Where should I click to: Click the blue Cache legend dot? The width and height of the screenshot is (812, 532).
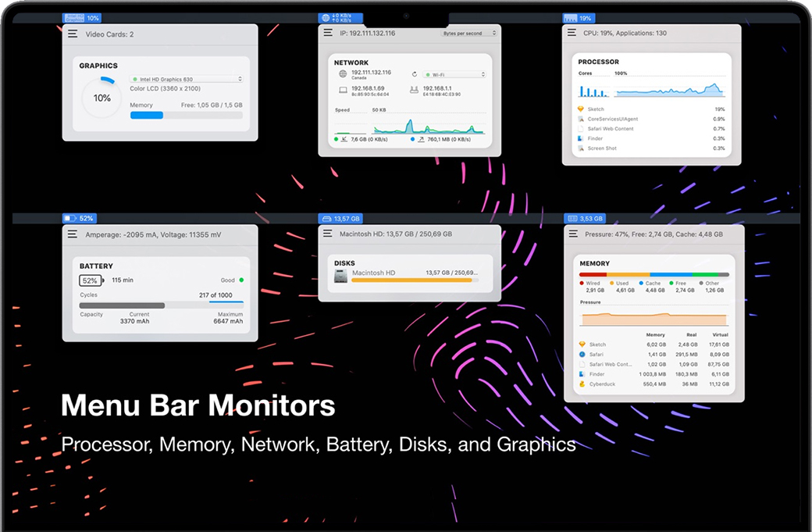pos(641,283)
